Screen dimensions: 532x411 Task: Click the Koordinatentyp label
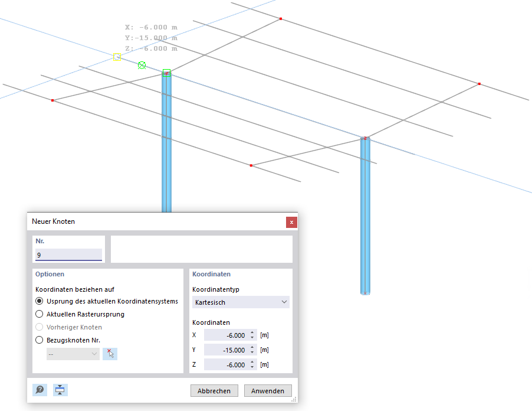pos(216,289)
